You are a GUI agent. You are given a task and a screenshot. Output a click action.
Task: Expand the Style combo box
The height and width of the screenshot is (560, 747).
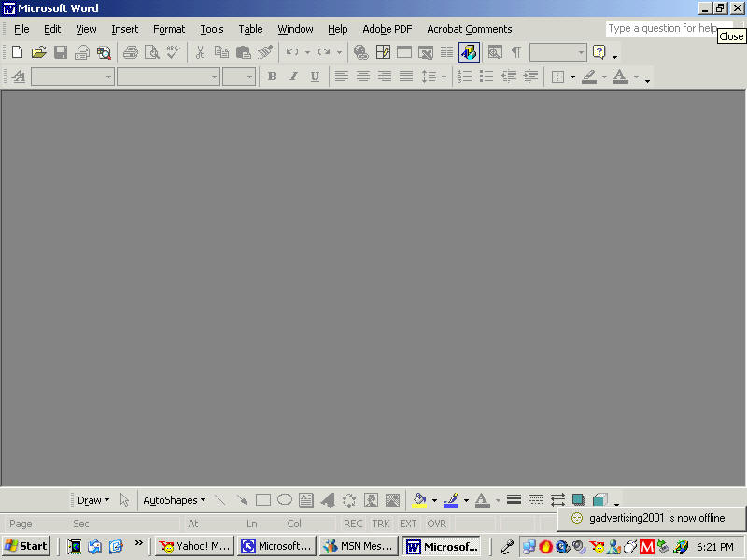point(108,77)
